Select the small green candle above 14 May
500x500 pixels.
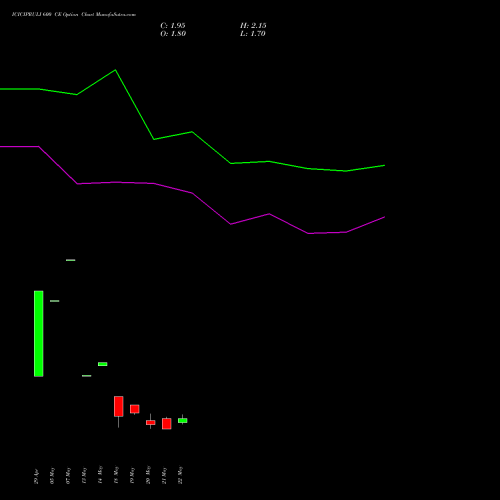click(103, 364)
